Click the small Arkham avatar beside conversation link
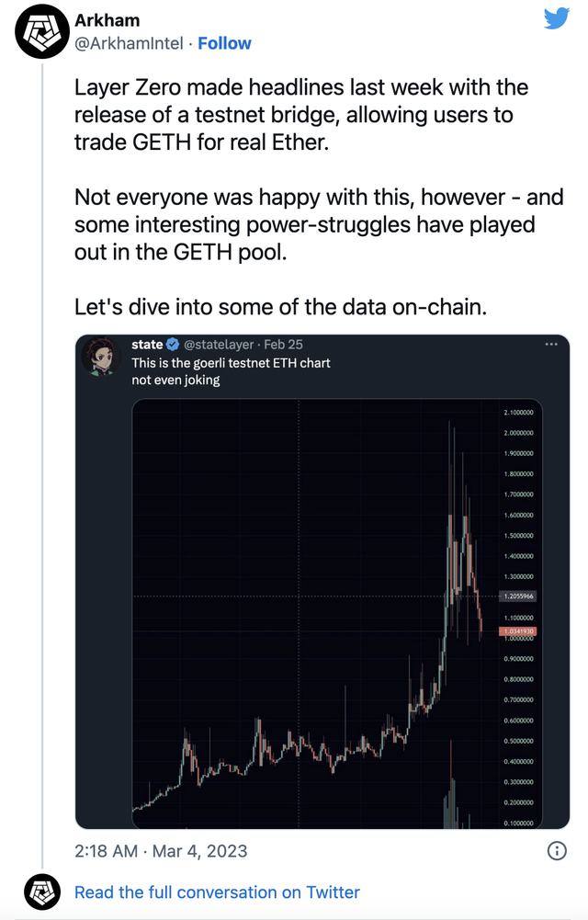 coord(40,892)
